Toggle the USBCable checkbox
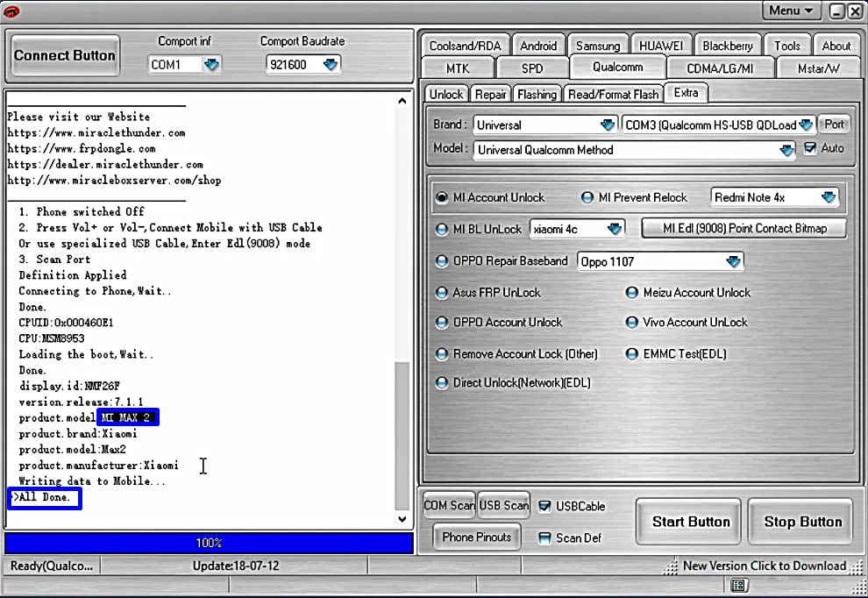This screenshot has width=868, height=598. (544, 507)
